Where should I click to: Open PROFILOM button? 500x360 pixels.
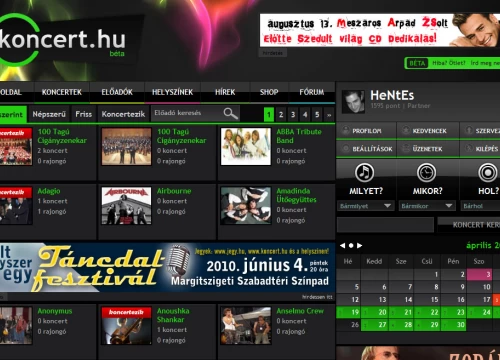pyautogui.click(x=366, y=131)
